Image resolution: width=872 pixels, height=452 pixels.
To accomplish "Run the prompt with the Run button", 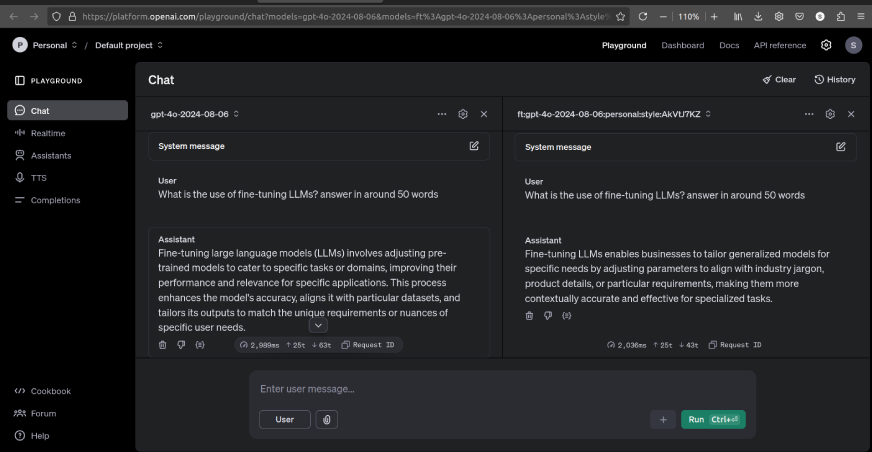I will click(x=713, y=419).
